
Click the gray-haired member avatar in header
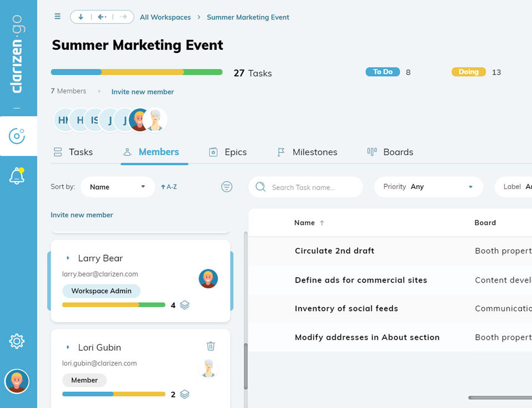point(155,120)
